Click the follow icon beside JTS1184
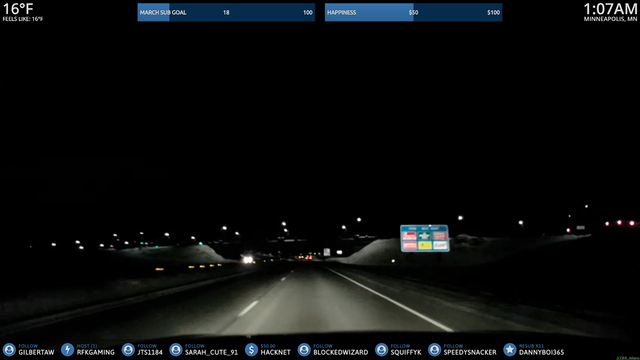This screenshot has width=640, height=360. [x=128, y=350]
